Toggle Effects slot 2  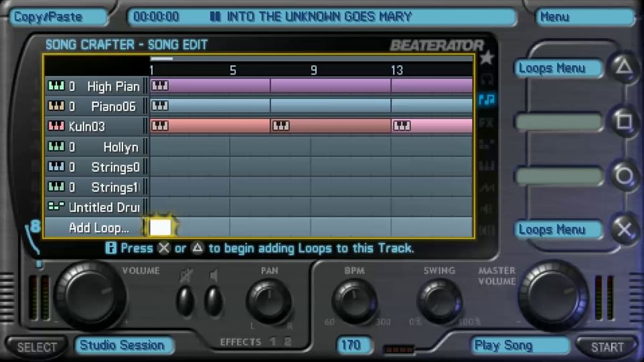(x=288, y=341)
